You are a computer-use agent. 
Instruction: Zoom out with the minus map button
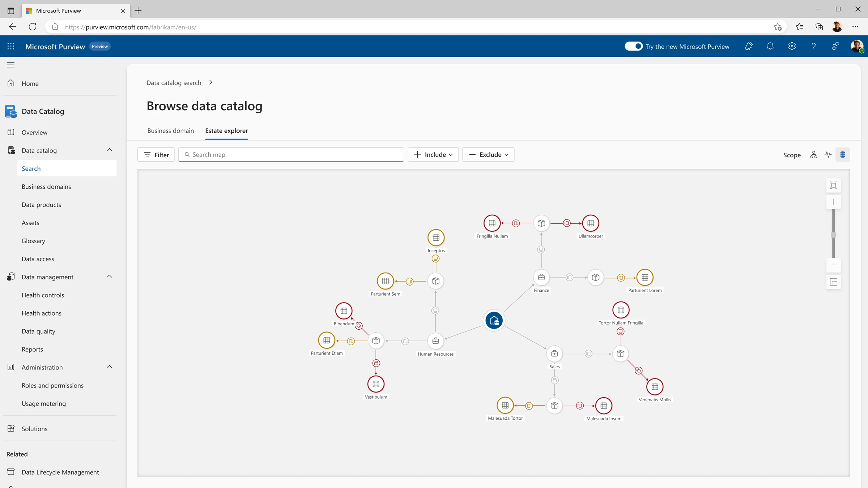(x=834, y=265)
